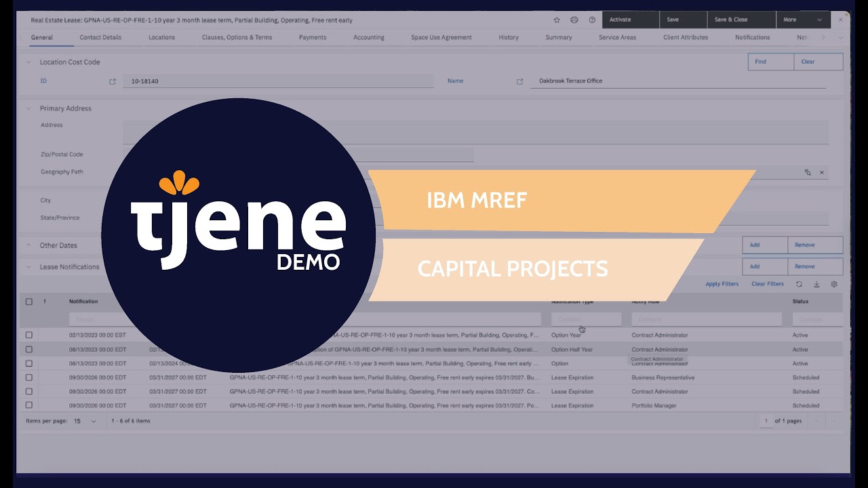Open the Client Attributes tab
868x488 pixels.
[686, 37]
